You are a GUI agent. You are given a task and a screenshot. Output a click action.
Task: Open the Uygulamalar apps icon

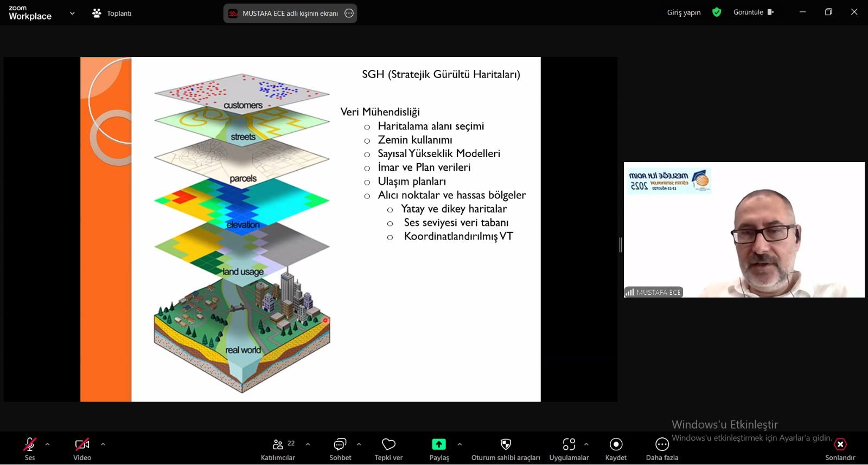(569, 445)
